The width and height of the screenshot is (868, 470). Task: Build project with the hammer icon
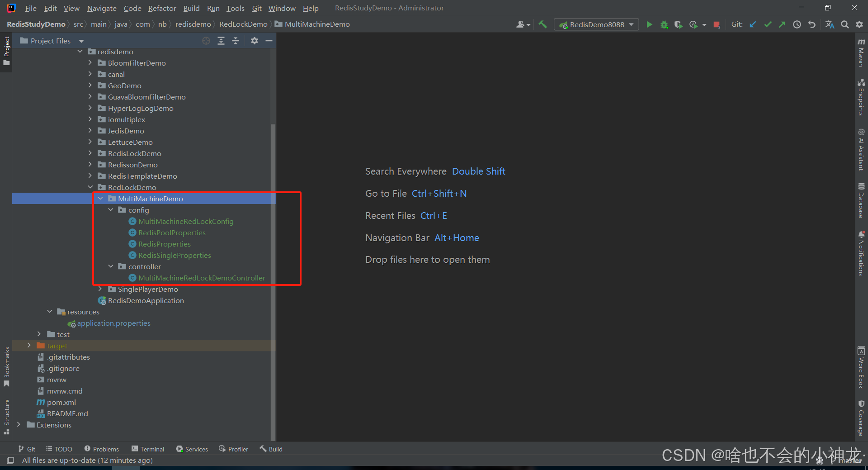[543, 24]
